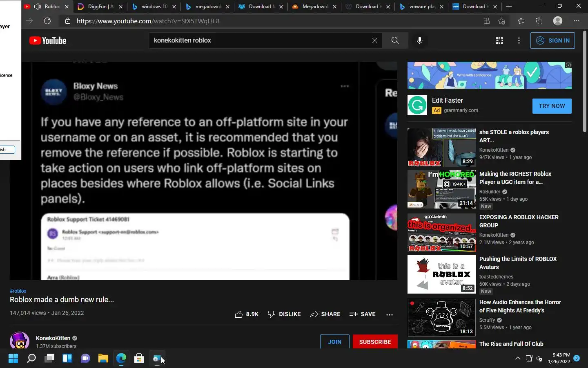Open 'she STOLE a roblox players ART' thumbnail
Screen dimensions: 588x368
coord(442,148)
